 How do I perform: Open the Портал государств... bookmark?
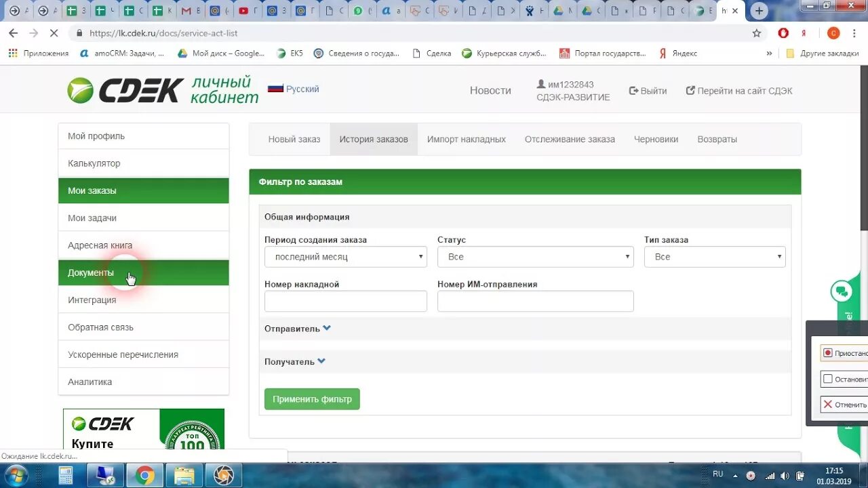tap(603, 53)
